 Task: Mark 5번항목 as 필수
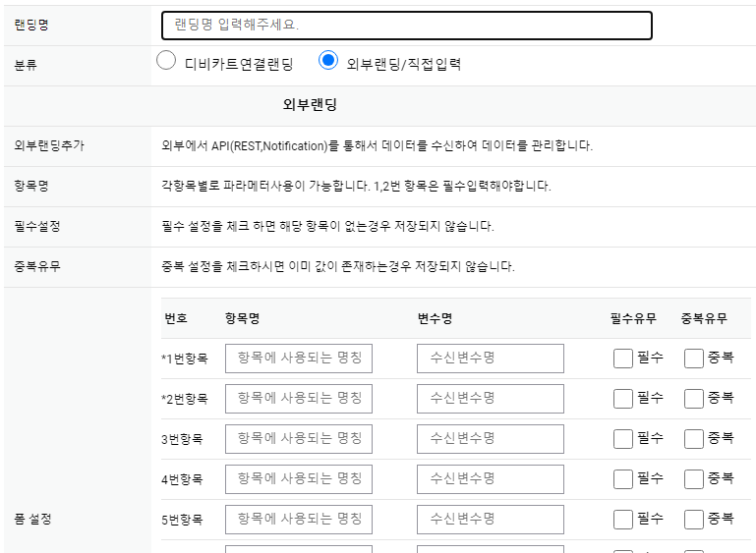point(622,520)
